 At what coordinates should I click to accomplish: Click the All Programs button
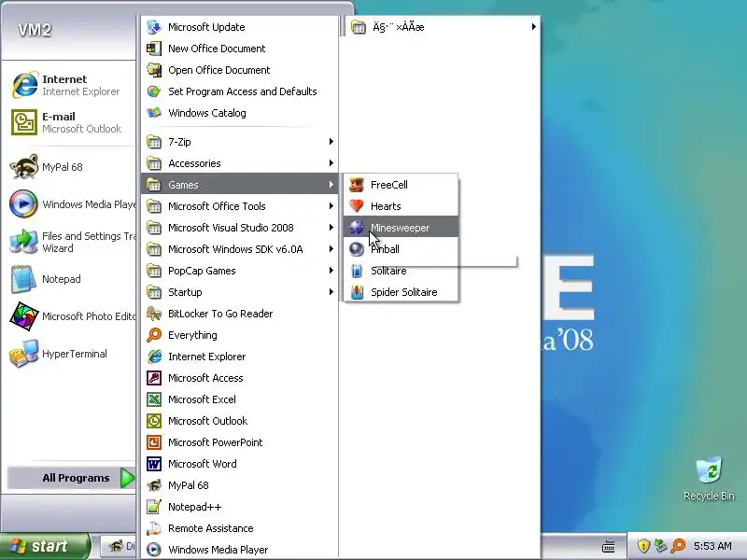[72, 478]
